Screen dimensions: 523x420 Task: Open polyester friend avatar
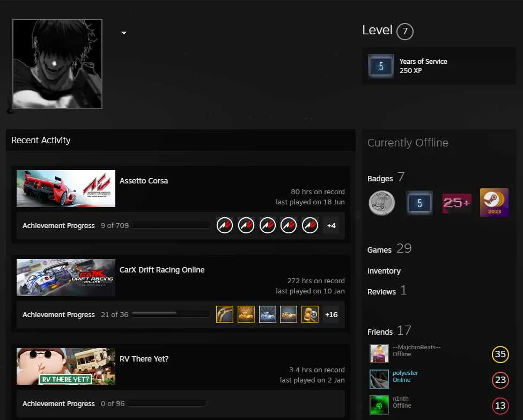tap(379, 379)
